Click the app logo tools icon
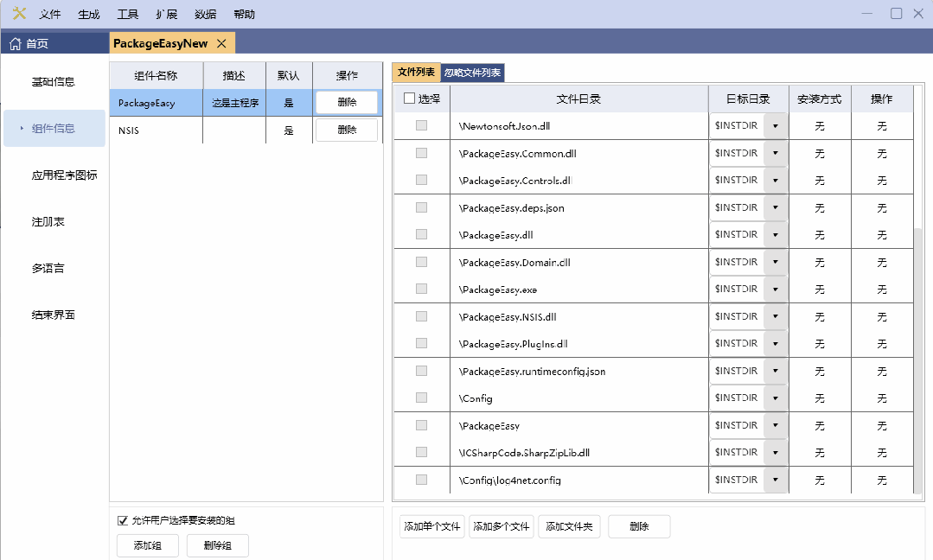This screenshot has height=560, width=933. (20, 13)
